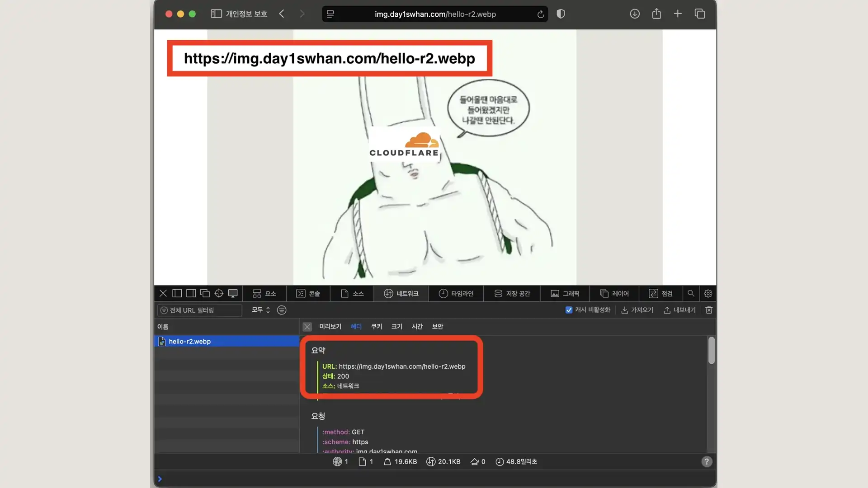This screenshot has width=868, height=488.
Task: Click the 19.6KB resource size stat
Action: tap(400, 461)
